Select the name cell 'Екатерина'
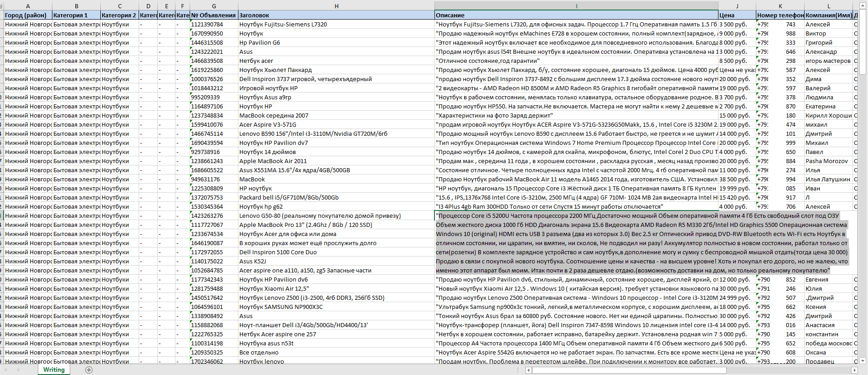The width and height of the screenshot is (868, 375). tap(828, 106)
